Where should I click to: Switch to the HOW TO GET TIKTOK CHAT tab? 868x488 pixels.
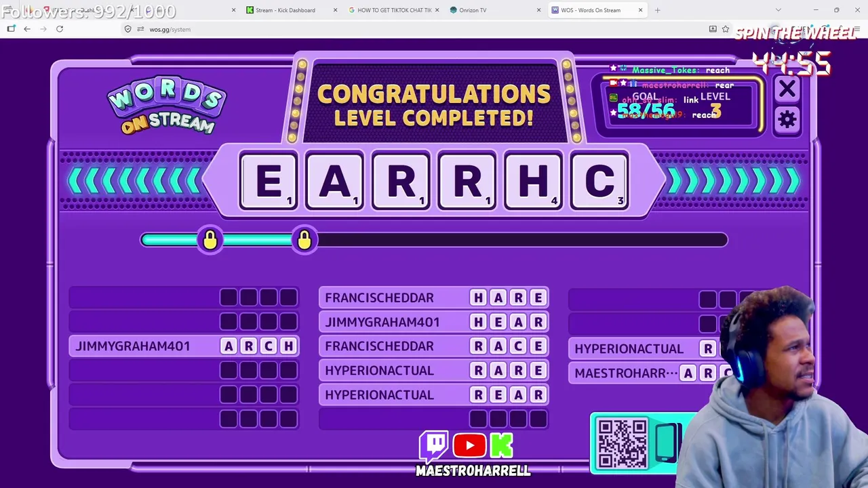[394, 10]
